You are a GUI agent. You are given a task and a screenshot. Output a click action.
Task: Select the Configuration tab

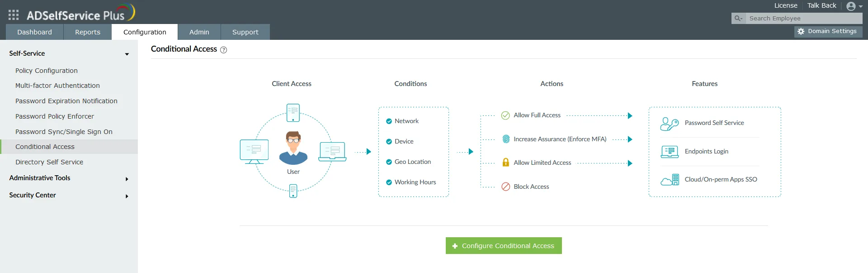point(145,32)
